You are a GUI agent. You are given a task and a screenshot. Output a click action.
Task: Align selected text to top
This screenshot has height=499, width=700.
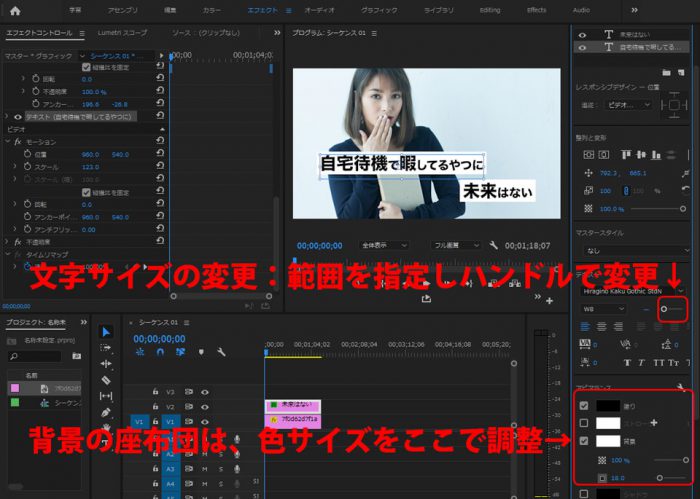626,154
